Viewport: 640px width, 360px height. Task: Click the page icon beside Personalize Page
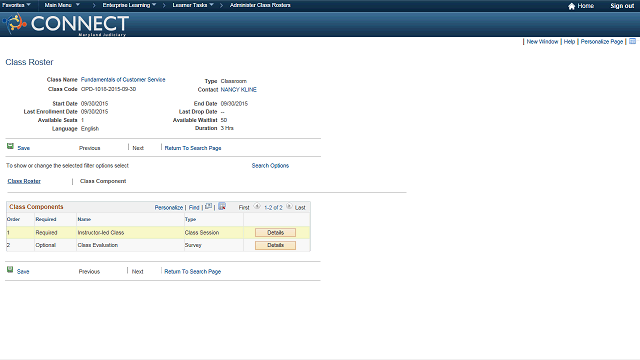click(633, 41)
